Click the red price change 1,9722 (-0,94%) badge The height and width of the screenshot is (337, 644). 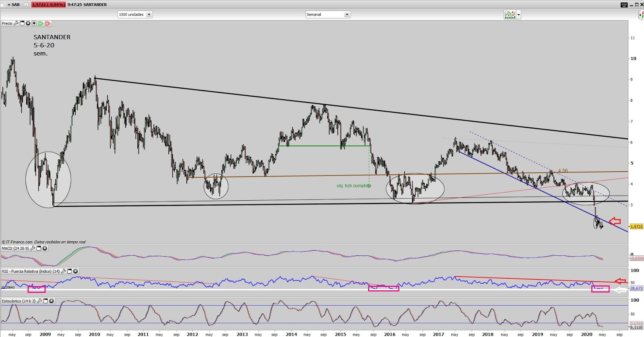48,4
